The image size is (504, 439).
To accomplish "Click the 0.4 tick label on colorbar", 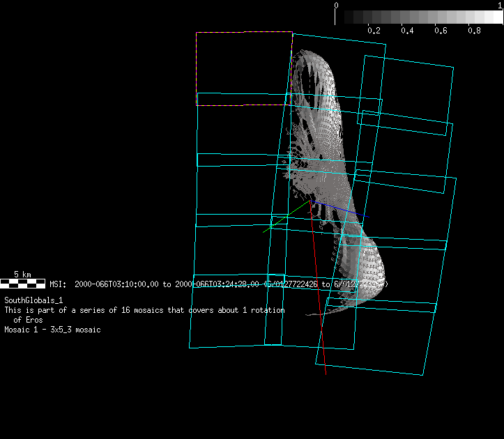I will (x=407, y=31).
